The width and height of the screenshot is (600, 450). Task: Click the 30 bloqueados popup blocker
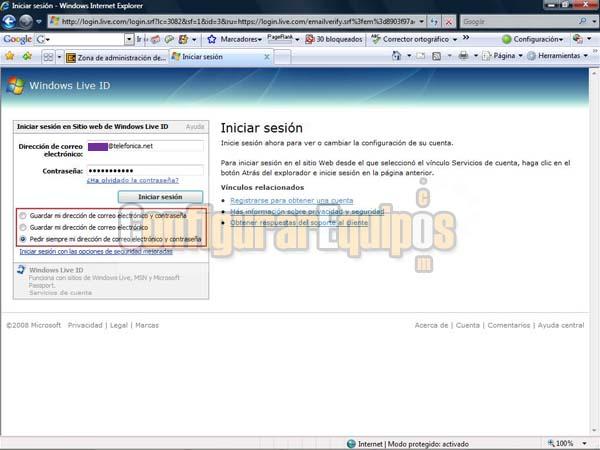(x=333, y=39)
